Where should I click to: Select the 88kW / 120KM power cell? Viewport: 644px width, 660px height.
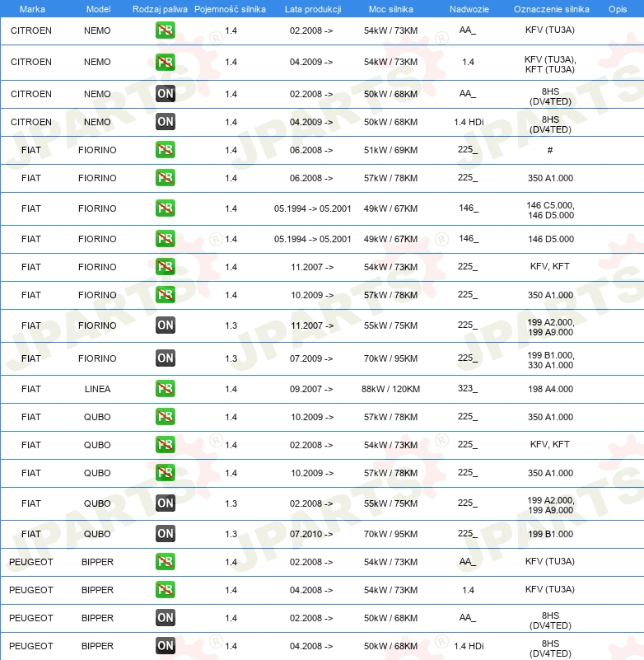(391, 389)
